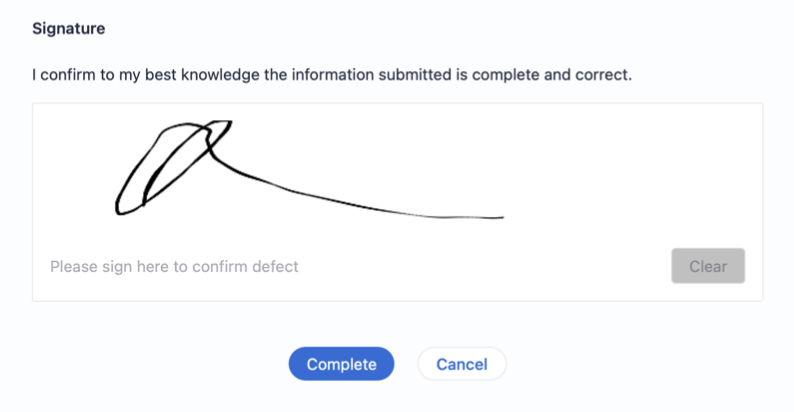
Task: Click the Complete button
Action: (341, 364)
